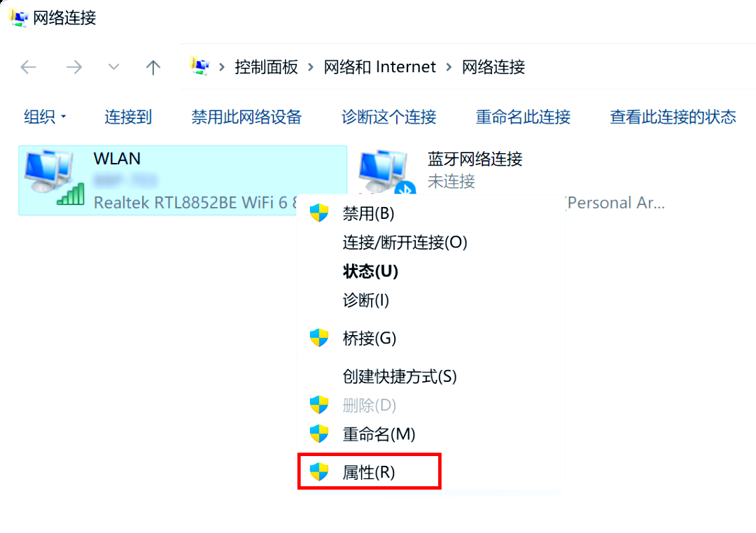Click the Control Panel address bar icon
The width and height of the screenshot is (756, 533).
(200, 66)
